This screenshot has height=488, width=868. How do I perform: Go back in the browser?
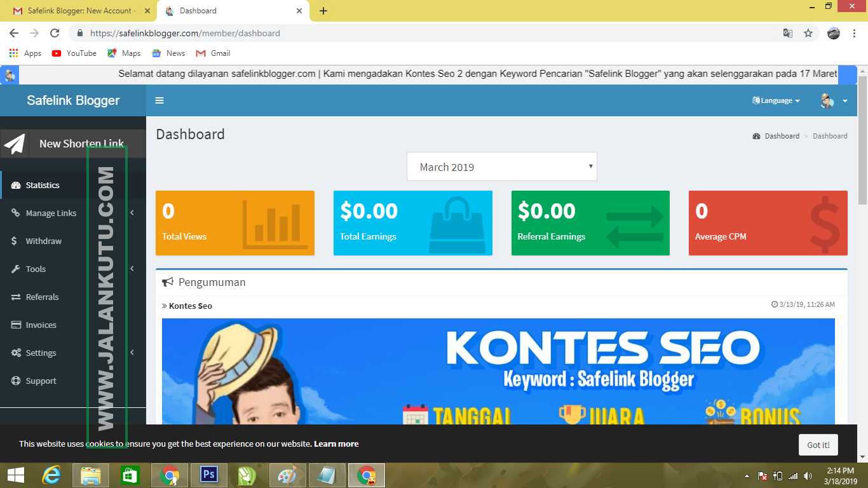click(14, 33)
